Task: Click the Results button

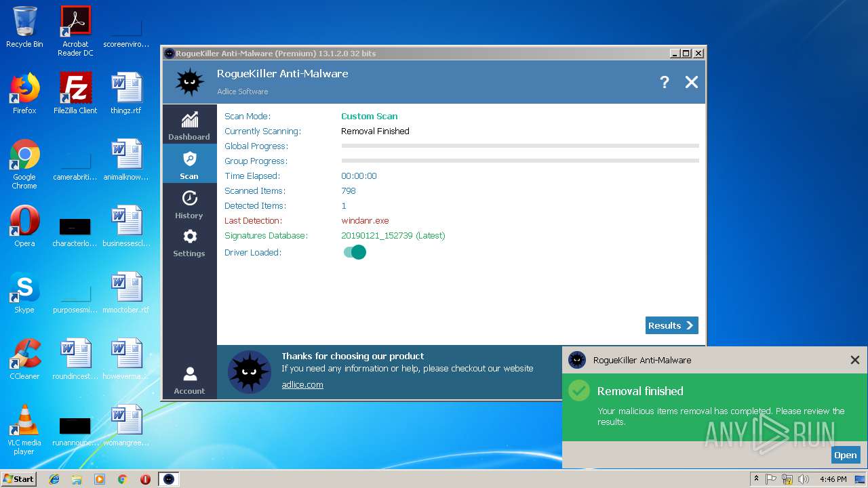Action: pyautogui.click(x=671, y=325)
